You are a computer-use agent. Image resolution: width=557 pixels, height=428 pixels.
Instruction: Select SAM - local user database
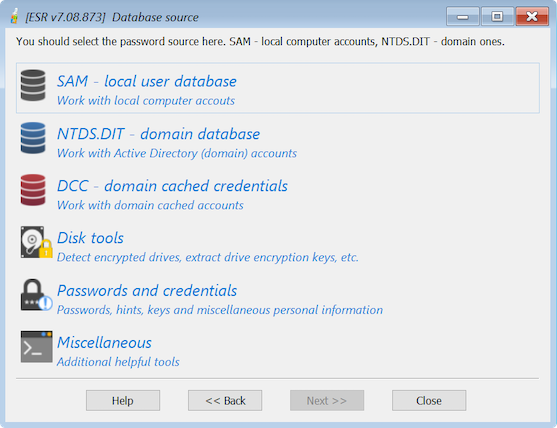pyautogui.click(x=146, y=81)
